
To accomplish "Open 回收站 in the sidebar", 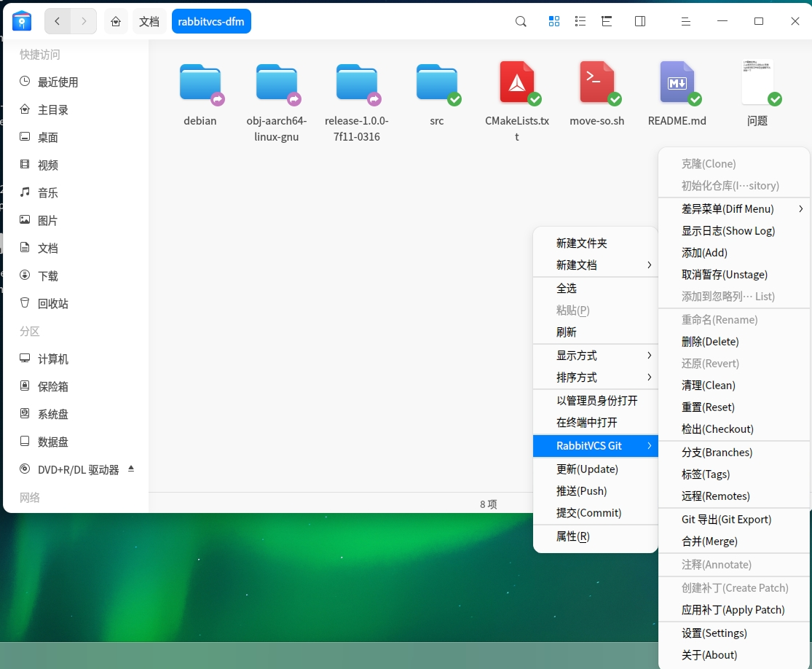I will [76, 303].
